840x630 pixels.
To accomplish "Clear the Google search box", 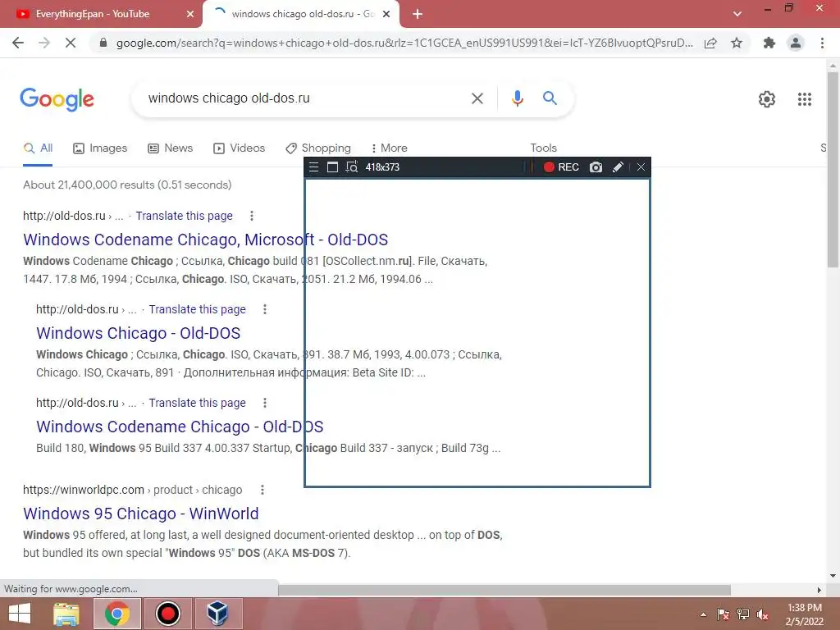I will pyautogui.click(x=477, y=98).
